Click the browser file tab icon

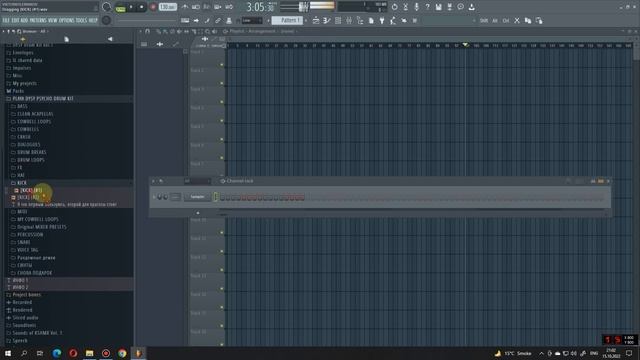coord(67,39)
